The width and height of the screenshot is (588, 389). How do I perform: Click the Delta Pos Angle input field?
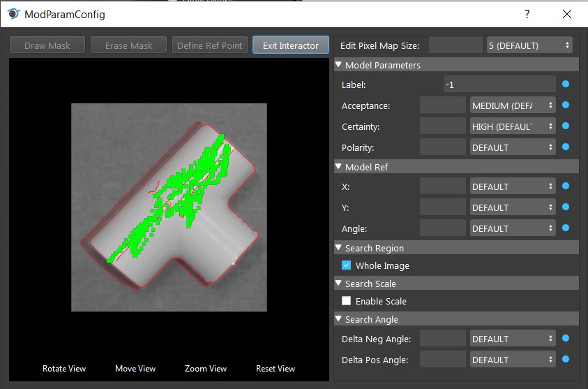coord(442,360)
